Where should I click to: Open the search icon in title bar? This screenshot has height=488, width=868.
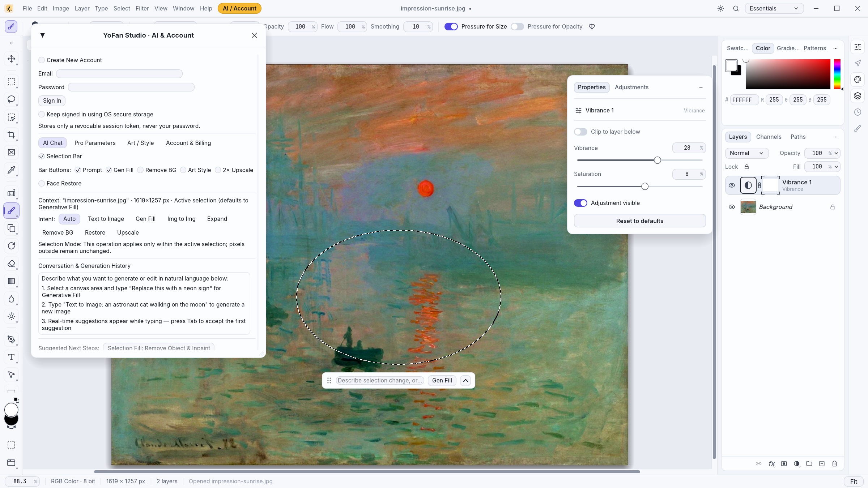736,8
